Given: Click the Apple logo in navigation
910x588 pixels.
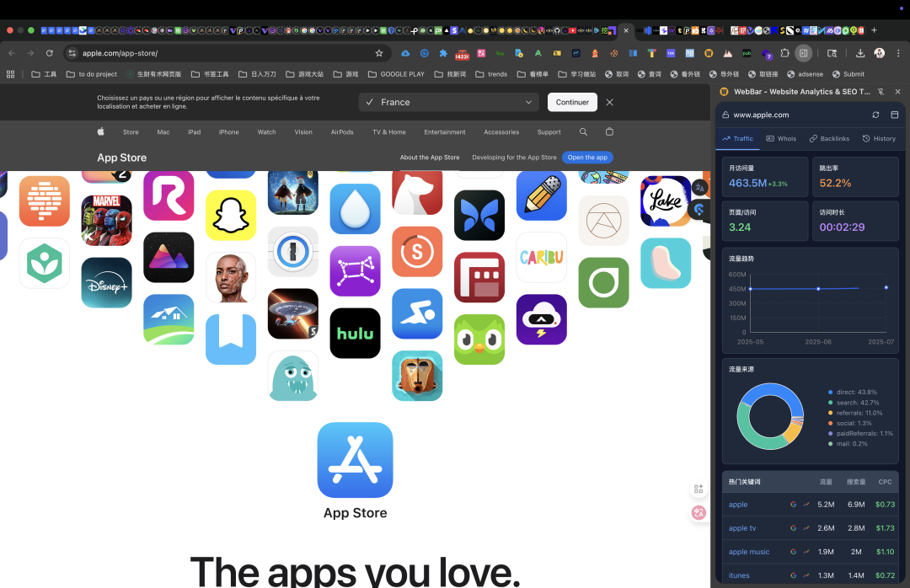Looking at the screenshot, I should 100,131.
